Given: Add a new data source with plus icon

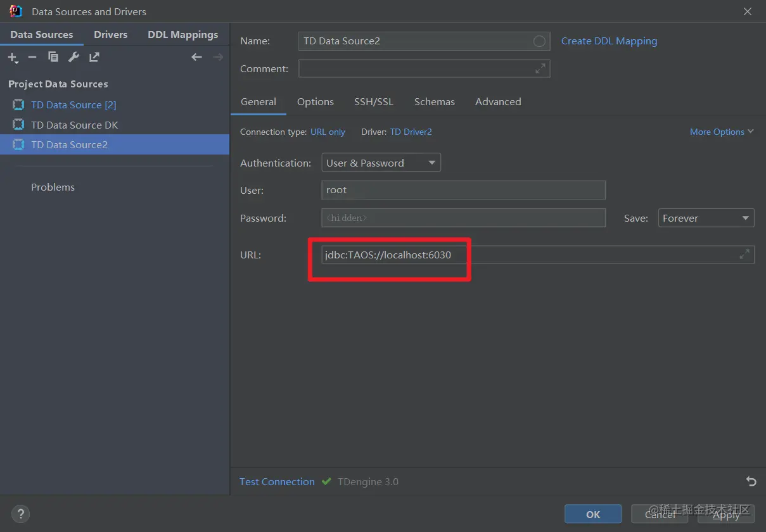Looking at the screenshot, I should (x=13, y=58).
